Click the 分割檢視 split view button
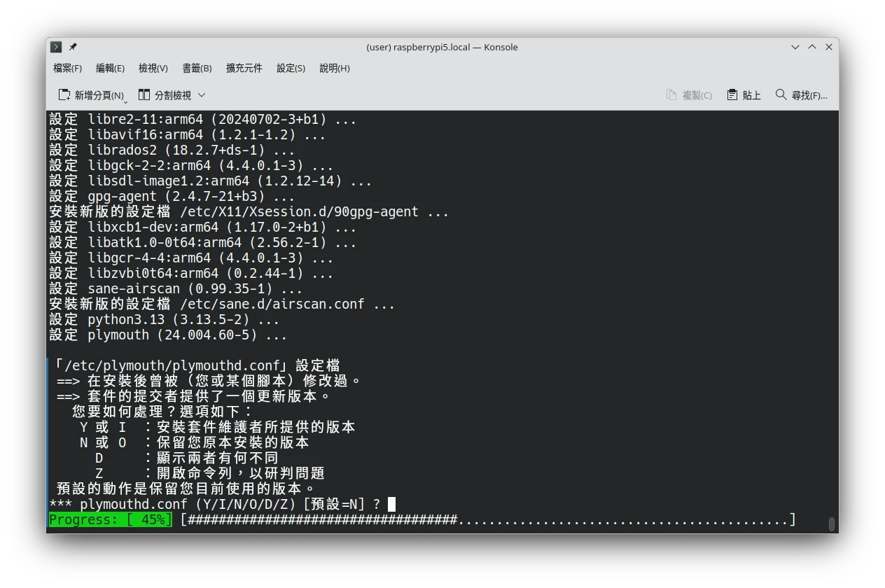This screenshot has height=588, width=885. pos(165,95)
